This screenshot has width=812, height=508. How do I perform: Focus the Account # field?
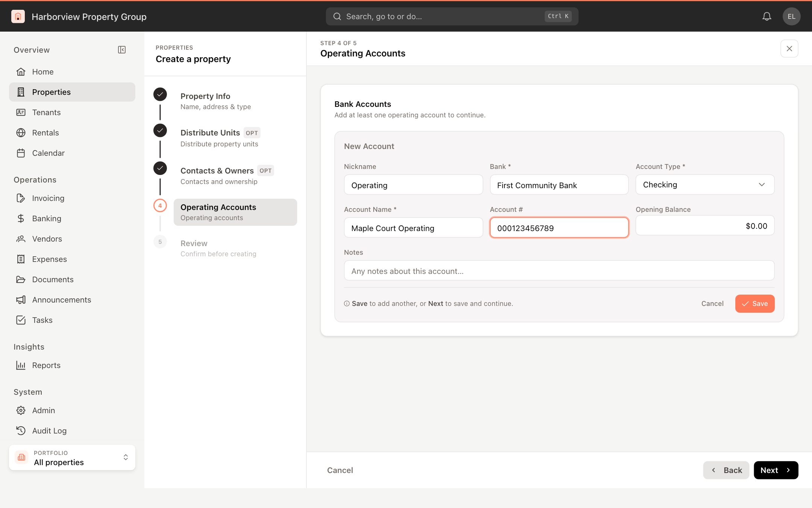(559, 228)
